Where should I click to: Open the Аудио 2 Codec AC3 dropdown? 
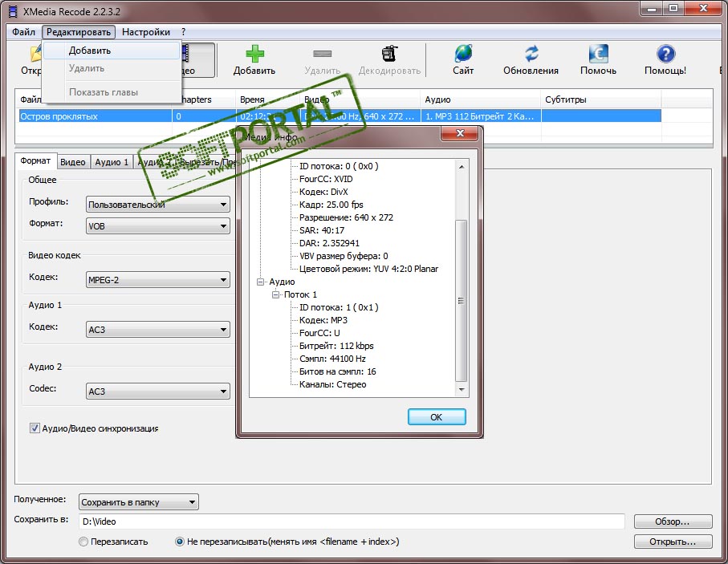158,392
